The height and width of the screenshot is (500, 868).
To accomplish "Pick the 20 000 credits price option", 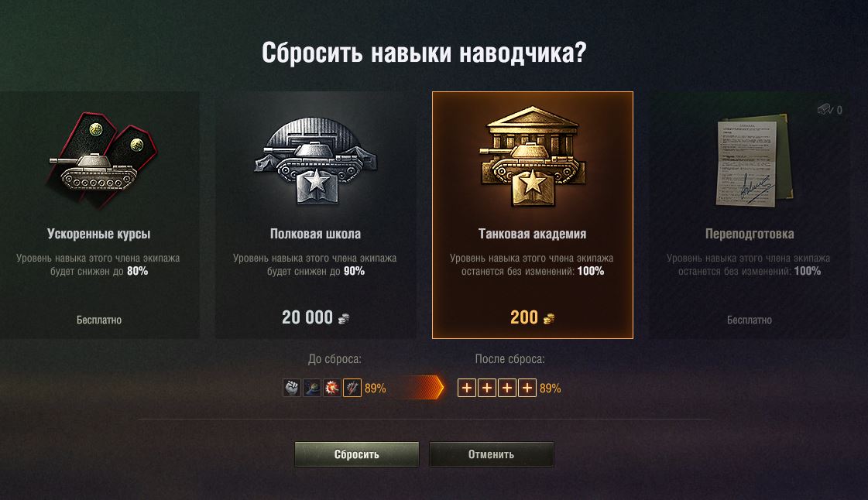I will [x=316, y=317].
